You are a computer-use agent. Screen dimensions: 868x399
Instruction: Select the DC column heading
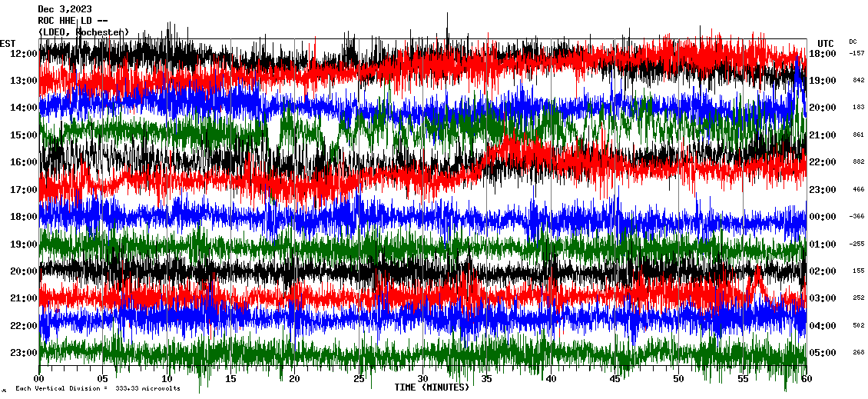pyautogui.click(x=853, y=42)
